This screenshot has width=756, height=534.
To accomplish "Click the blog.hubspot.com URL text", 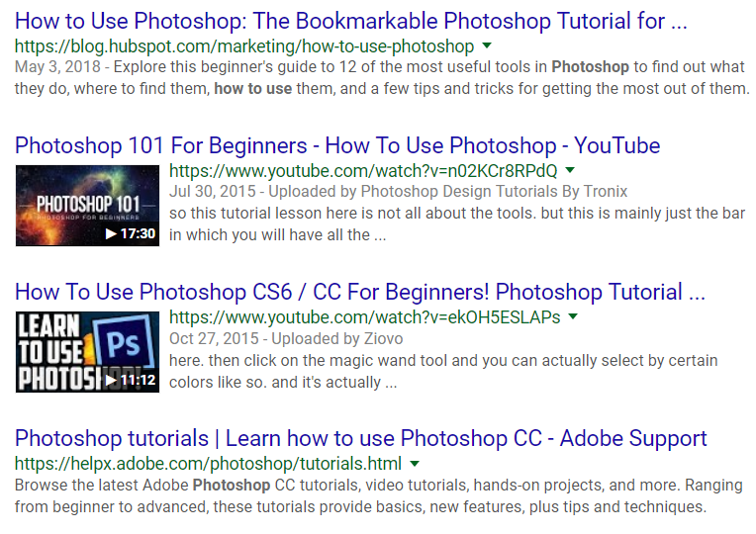I will pos(244,46).
